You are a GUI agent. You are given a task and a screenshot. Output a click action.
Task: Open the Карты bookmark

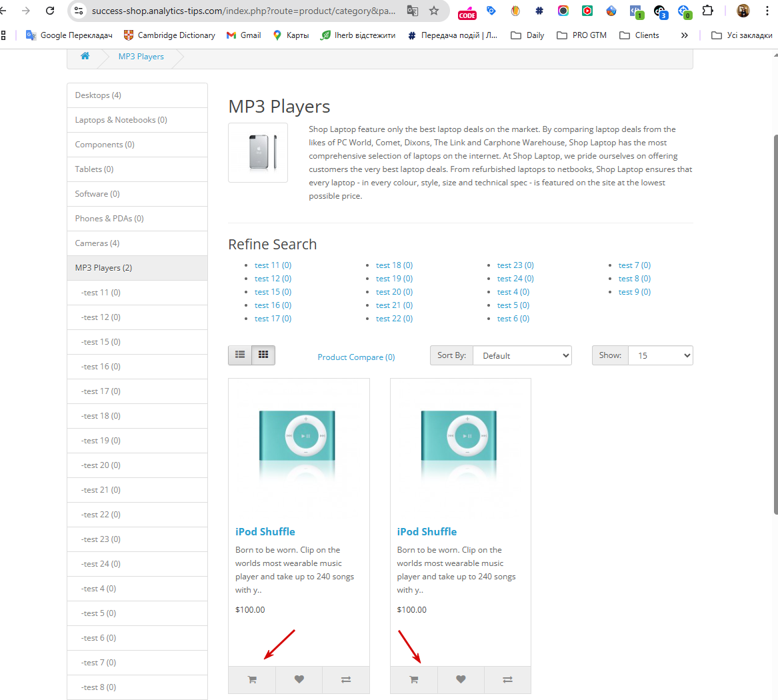click(291, 35)
